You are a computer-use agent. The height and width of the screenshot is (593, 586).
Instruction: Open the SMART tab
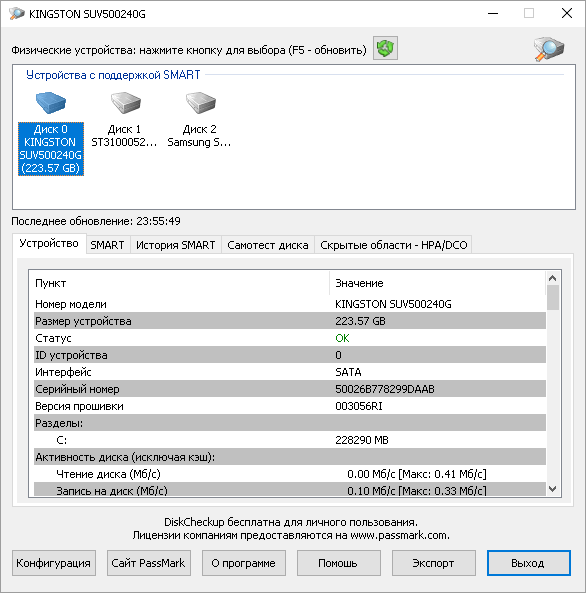[x=107, y=245]
